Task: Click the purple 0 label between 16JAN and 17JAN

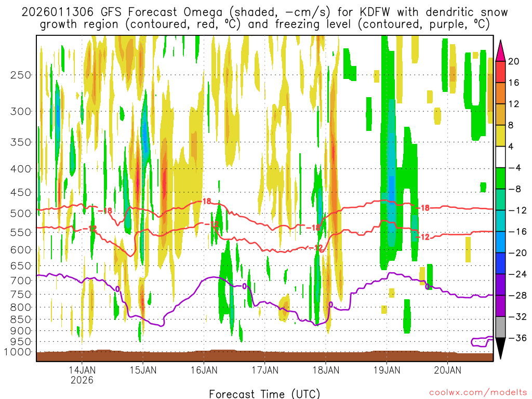Action: pos(244,286)
